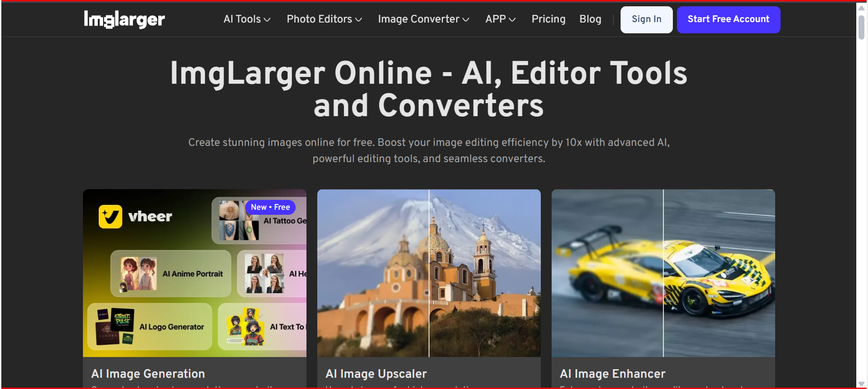Image resolution: width=868 pixels, height=389 pixels.
Task: Expand the APP menu
Action: point(500,19)
